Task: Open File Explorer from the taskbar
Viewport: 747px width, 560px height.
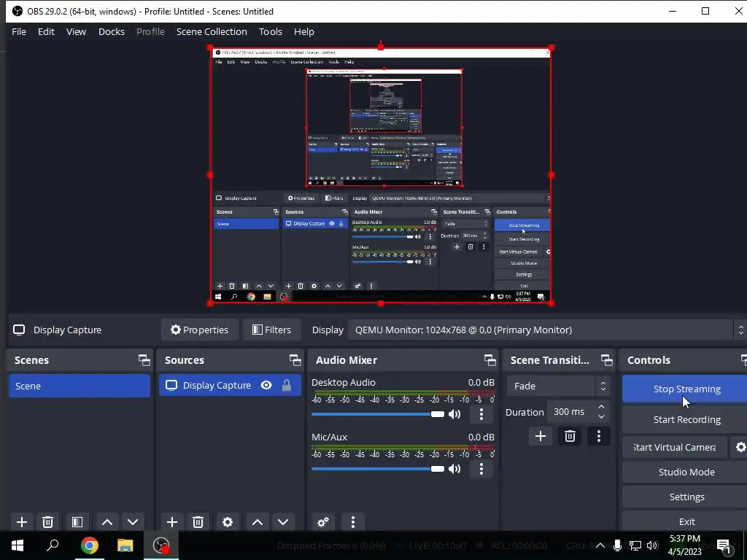Action: coord(125,545)
